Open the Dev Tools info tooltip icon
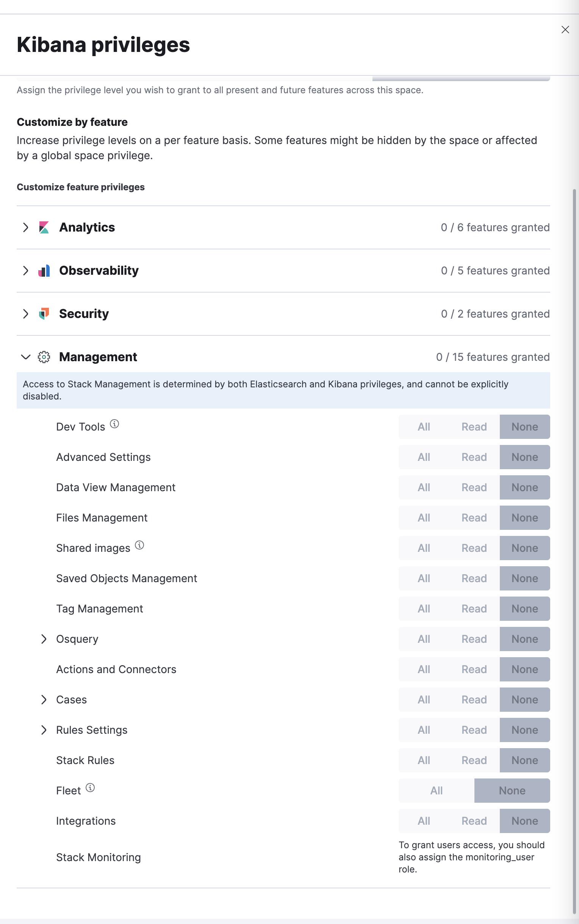The image size is (579, 924). (114, 424)
